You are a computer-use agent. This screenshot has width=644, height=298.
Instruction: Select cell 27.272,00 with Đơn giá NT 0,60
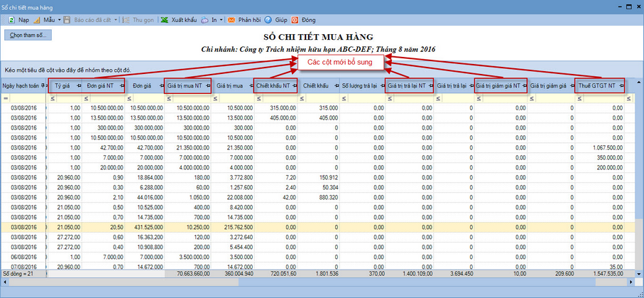coord(65,237)
